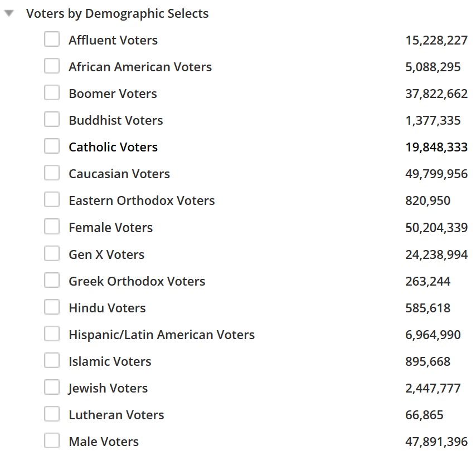Tick the Jewish Voters checkbox

point(52,387)
